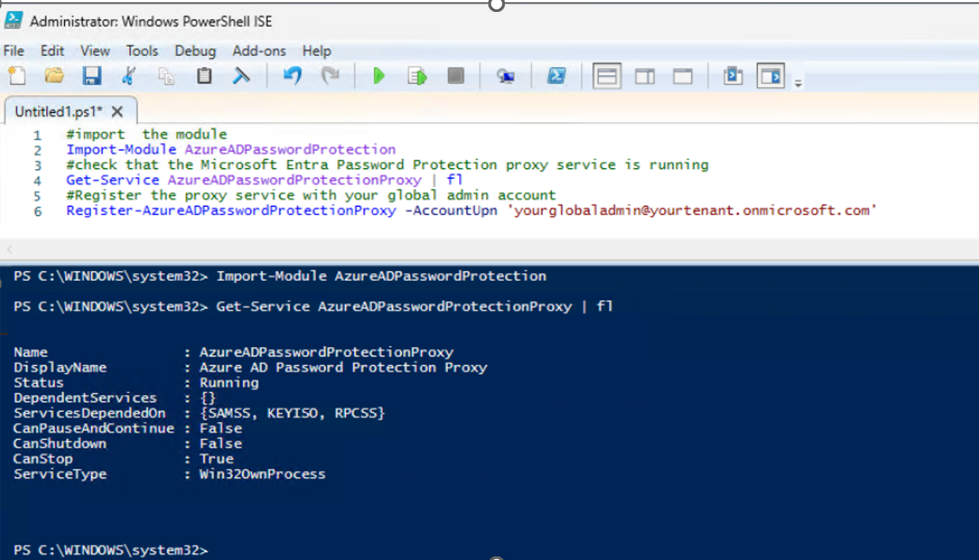Click line number 6 in script gutter
Screen dimensions: 979x560
tap(37, 211)
